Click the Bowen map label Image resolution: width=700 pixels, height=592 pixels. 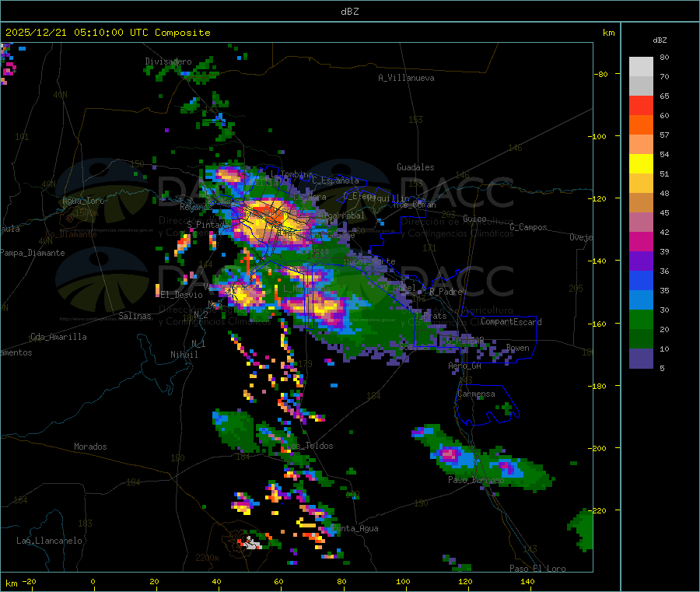click(517, 348)
